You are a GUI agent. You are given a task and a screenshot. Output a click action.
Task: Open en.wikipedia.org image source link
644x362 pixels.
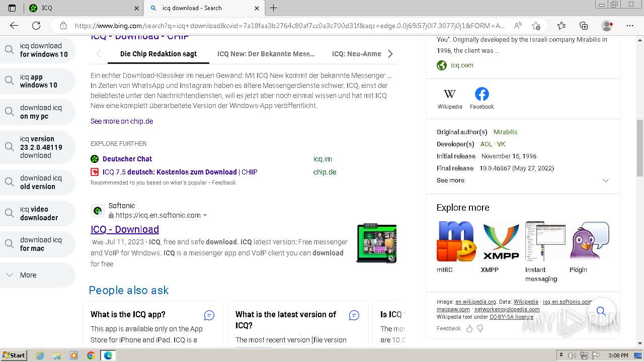click(x=475, y=302)
